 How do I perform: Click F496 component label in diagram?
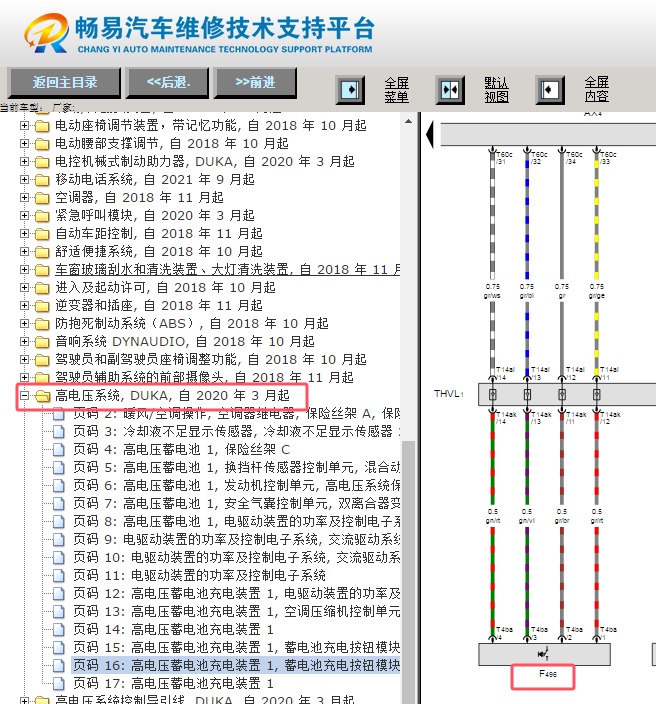(548, 674)
